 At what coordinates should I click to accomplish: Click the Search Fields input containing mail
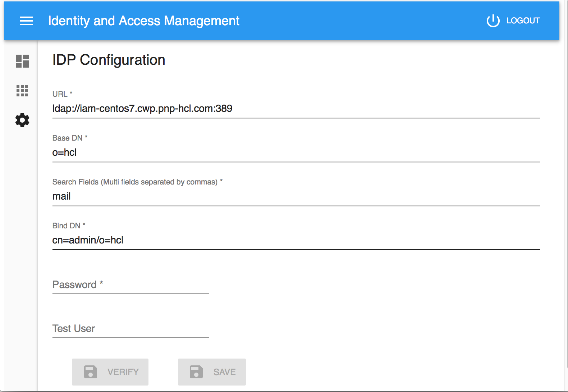(x=296, y=196)
